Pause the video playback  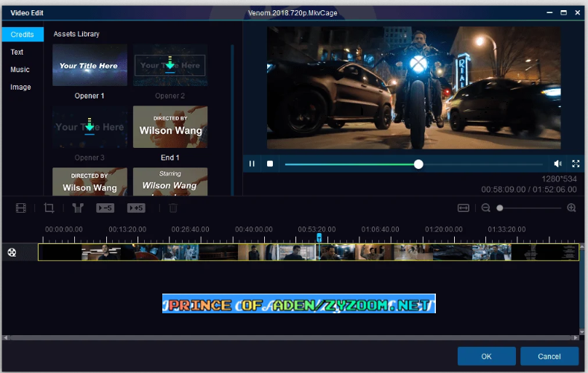[252, 164]
